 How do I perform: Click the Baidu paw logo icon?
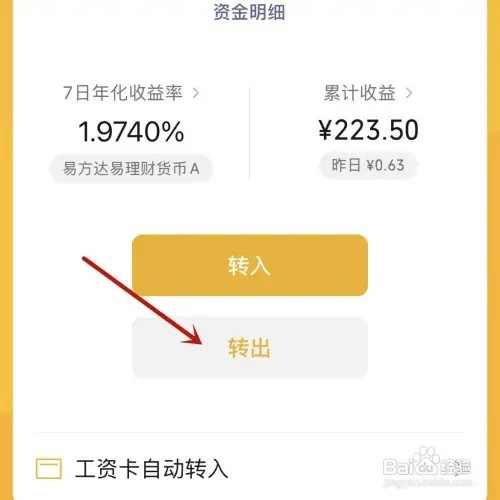click(x=424, y=462)
